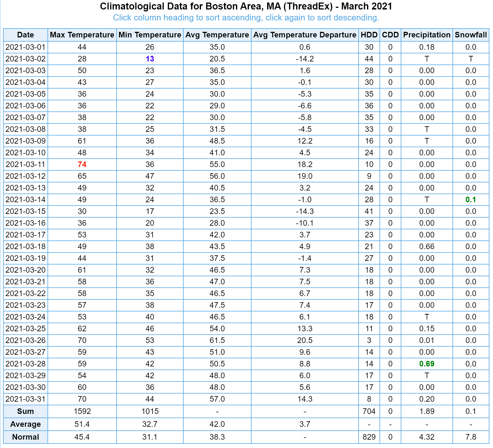Sort by Min Temperature column heading
Image resolution: width=493 pixels, height=448 pixels.
(150, 35)
